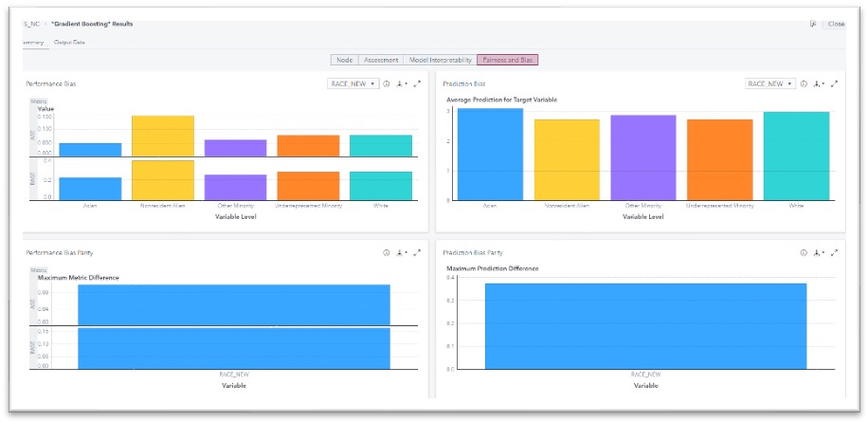Click Asian RASE bar in Performance Bias
The height and width of the screenshot is (422, 868).
(90, 189)
